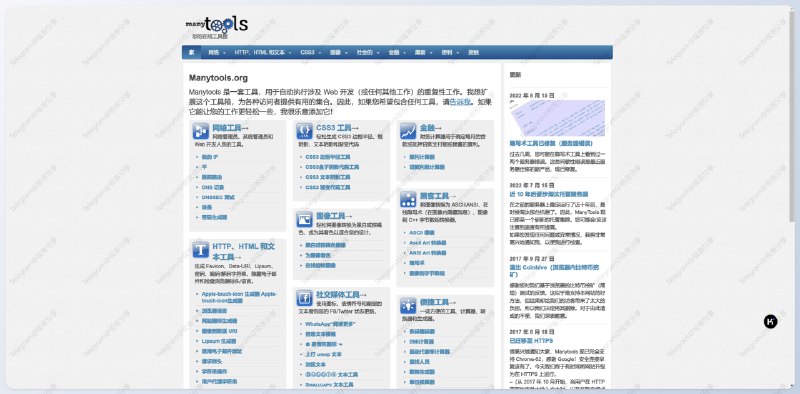The height and width of the screenshot is (394, 800).
Task: Open the 我的 IP link
Action: pos(210,157)
